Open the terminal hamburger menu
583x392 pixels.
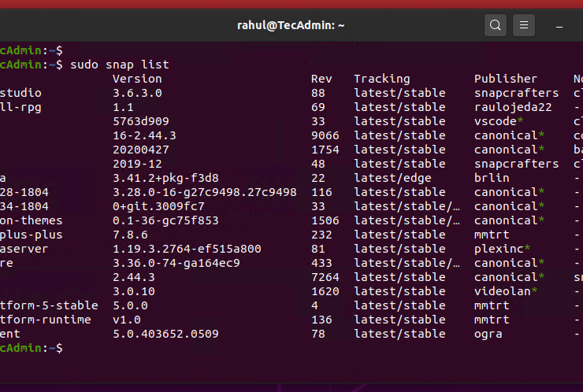pos(525,25)
